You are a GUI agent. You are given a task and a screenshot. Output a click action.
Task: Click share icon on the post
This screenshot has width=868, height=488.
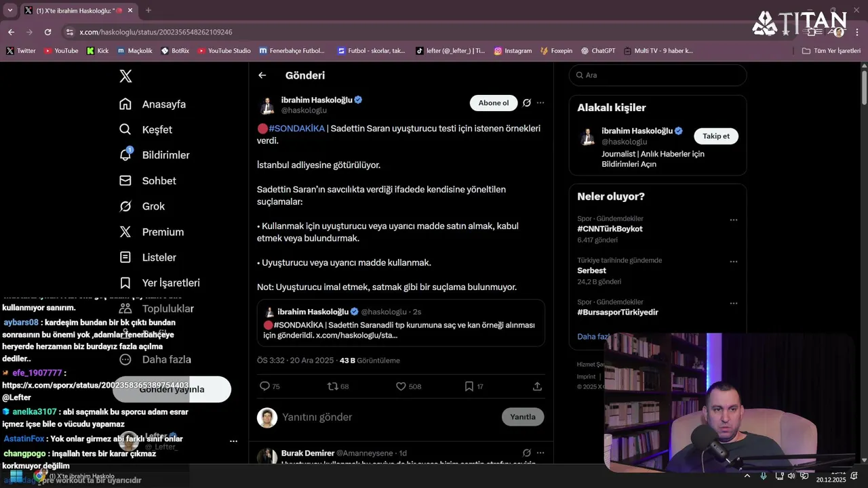pos(537,386)
